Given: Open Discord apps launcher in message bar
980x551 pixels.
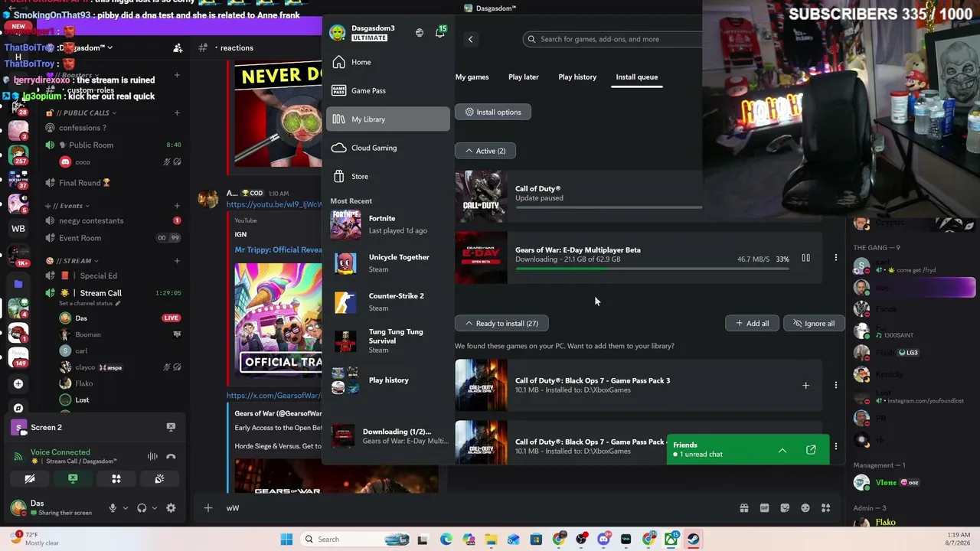Looking at the screenshot, I should point(825,508).
